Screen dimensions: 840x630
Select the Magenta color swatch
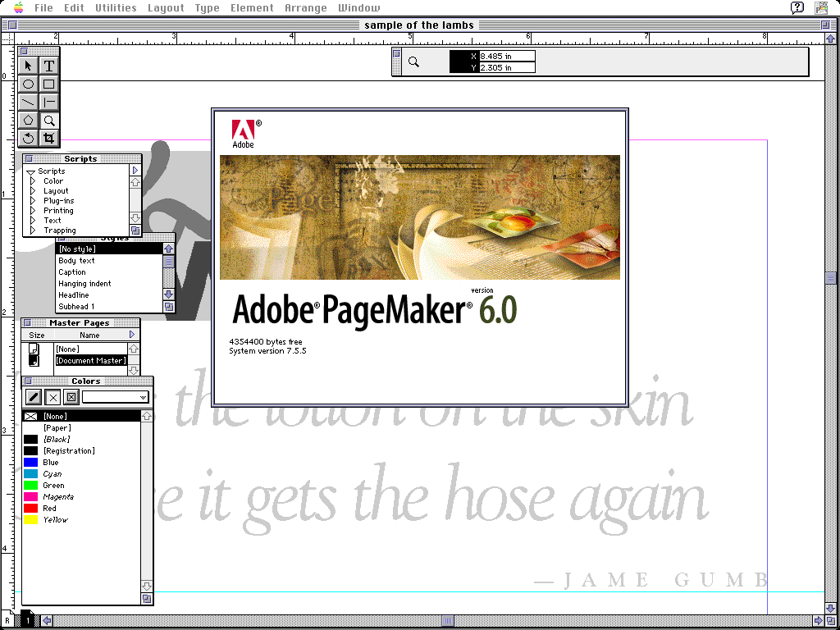click(x=31, y=496)
